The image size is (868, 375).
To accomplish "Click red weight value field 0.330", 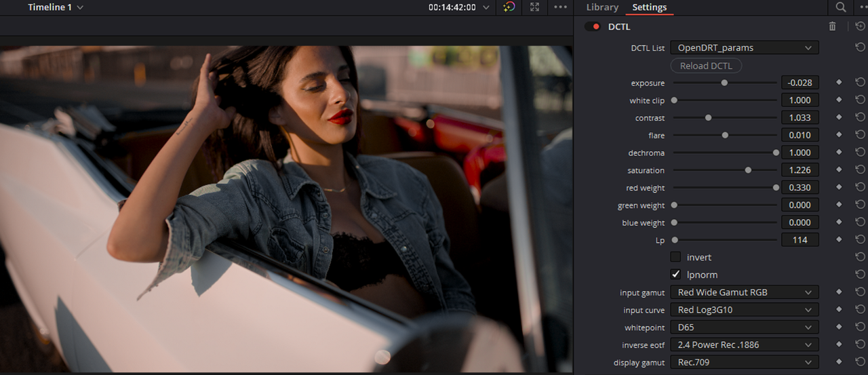I will point(800,187).
